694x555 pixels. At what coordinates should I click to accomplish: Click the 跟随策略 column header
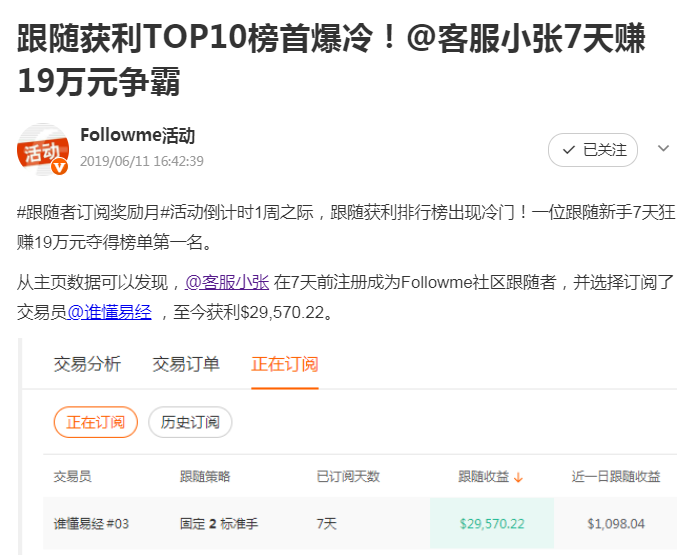pyautogui.click(x=205, y=476)
